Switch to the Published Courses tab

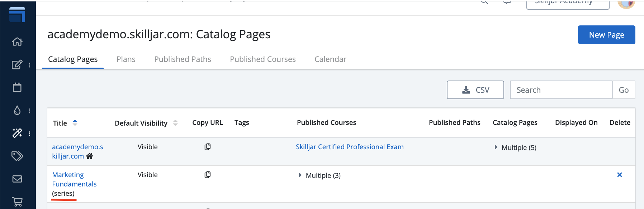coord(262,59)
